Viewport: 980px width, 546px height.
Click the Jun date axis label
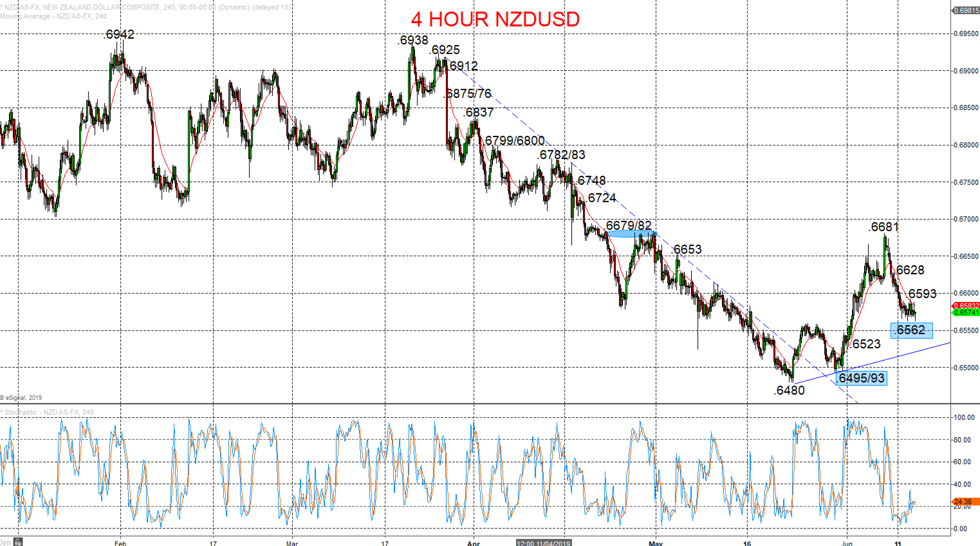847,543
